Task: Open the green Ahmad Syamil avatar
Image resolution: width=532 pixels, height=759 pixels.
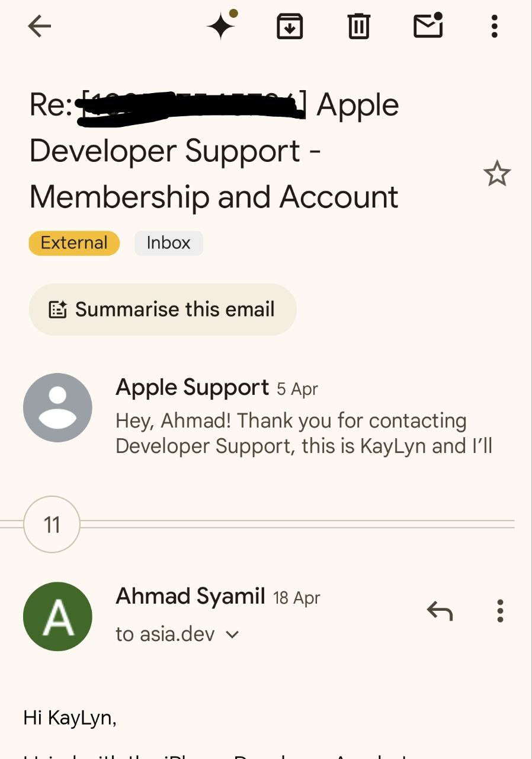Action: pyautogui.click(x=57, y=617)
